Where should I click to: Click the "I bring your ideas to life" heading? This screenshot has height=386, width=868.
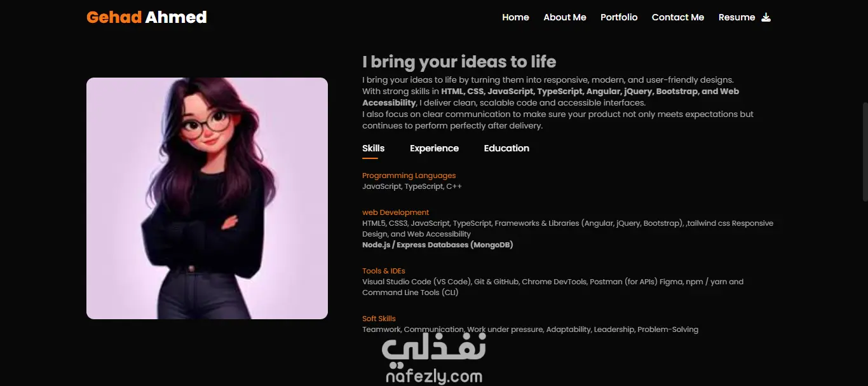(x=459, y=62)
